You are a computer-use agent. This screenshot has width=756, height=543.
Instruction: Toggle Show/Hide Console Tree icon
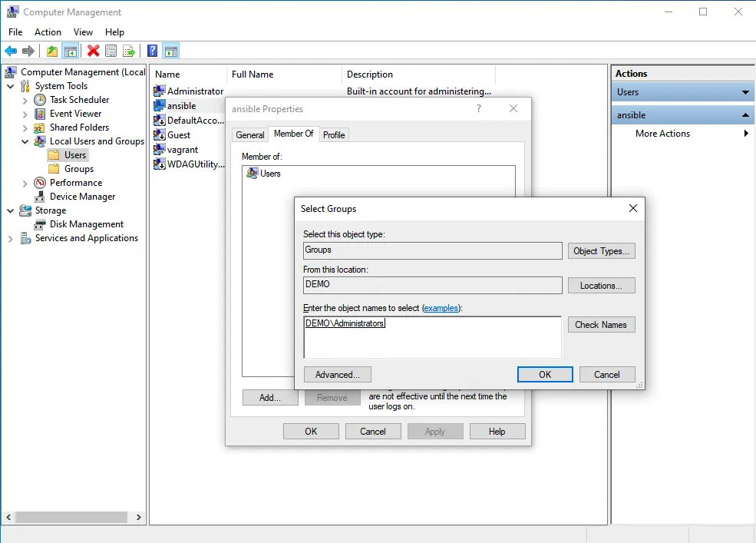[71, 51]
